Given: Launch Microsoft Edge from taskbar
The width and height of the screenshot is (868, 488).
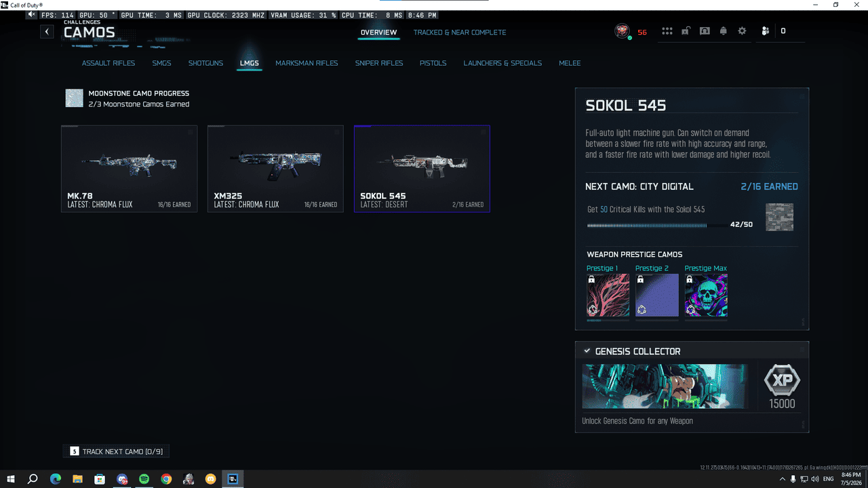Looking at the screenshot, I should pos(56,479).
